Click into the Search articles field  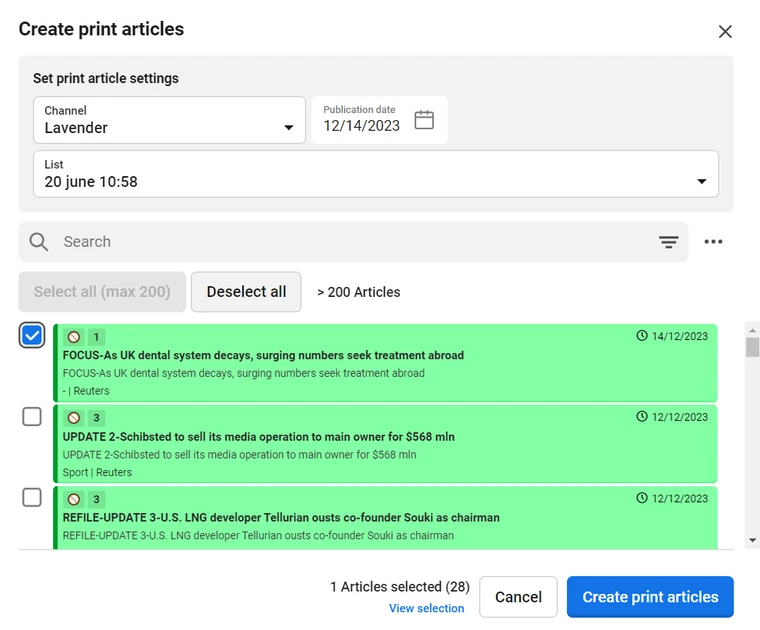[x=350, y=242]
